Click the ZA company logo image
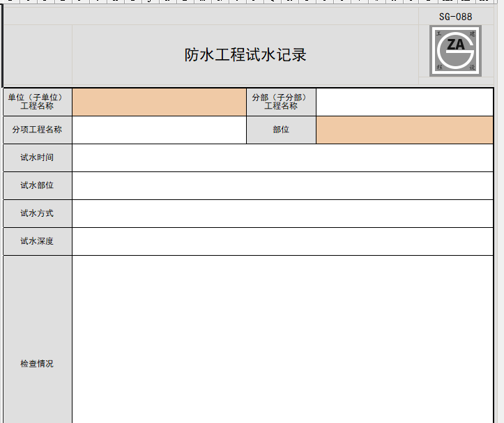 point(455,51)
